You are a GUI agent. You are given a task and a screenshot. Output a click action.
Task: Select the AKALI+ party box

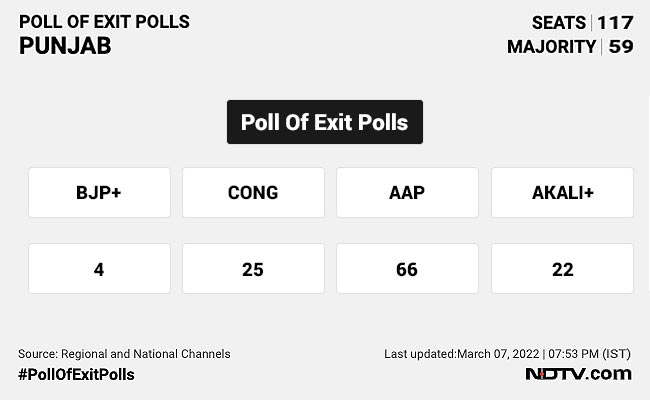562,192
